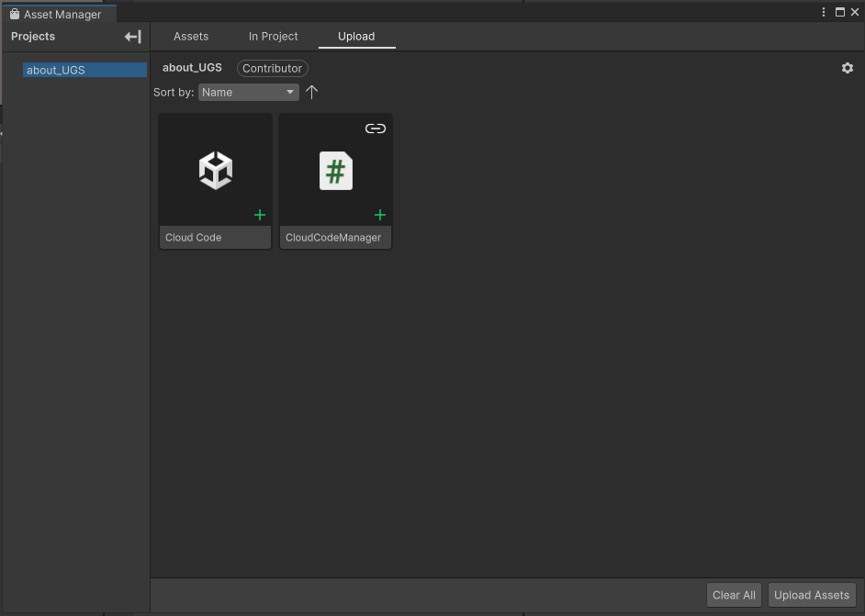Select the Upload tab
The height and width of the screenshot is (616, 865).
[x=356, y=37]
